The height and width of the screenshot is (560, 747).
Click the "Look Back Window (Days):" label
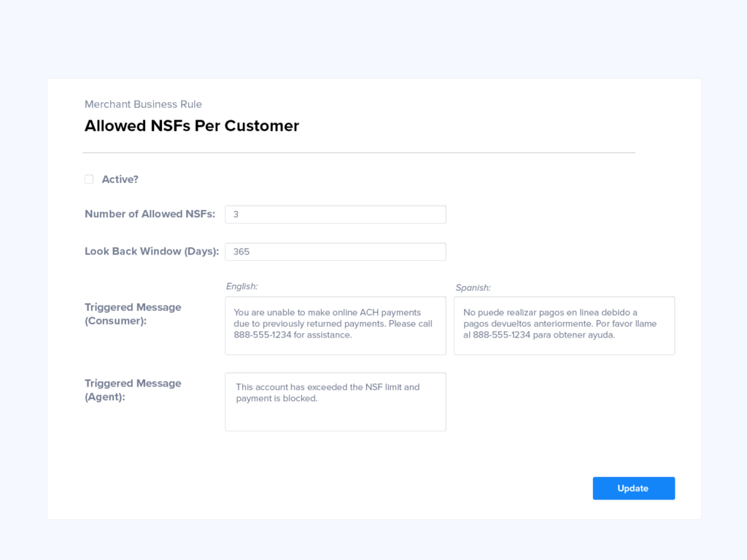[x=152, y=252]
